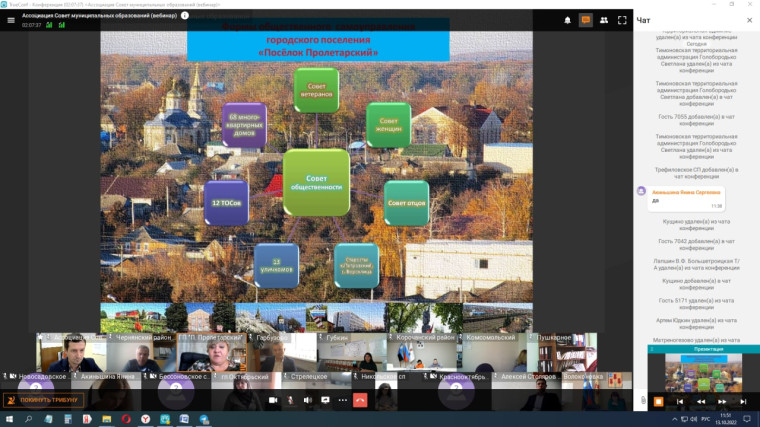
Task: Open the Windows Start menu
Action: 8,419
